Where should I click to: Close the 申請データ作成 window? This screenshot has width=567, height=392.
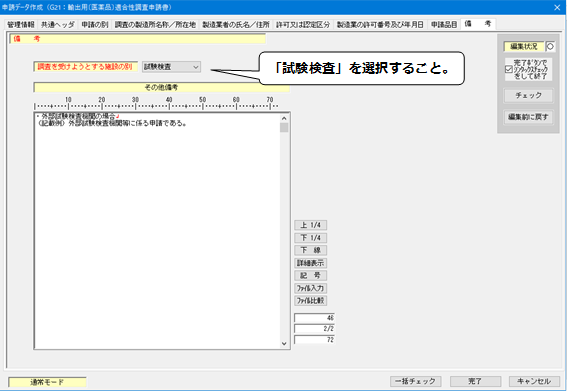tap(557, 7)
